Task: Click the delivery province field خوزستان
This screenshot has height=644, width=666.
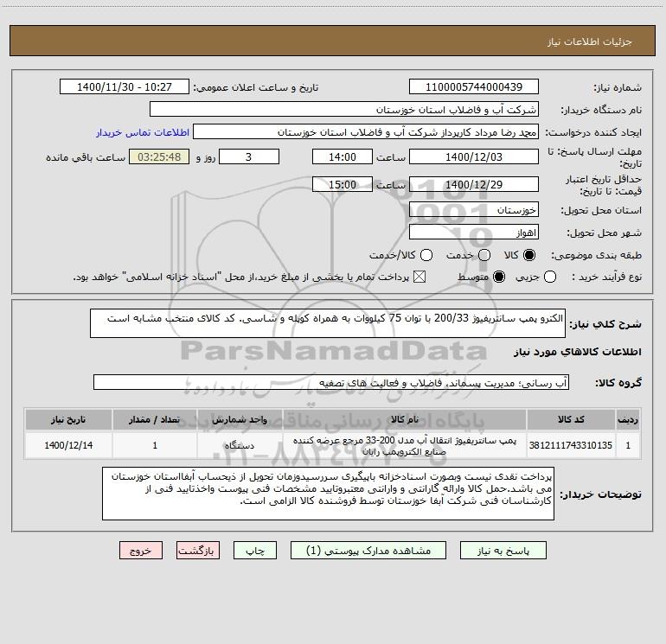Action: pyautogui.click(x=474, y=209)
